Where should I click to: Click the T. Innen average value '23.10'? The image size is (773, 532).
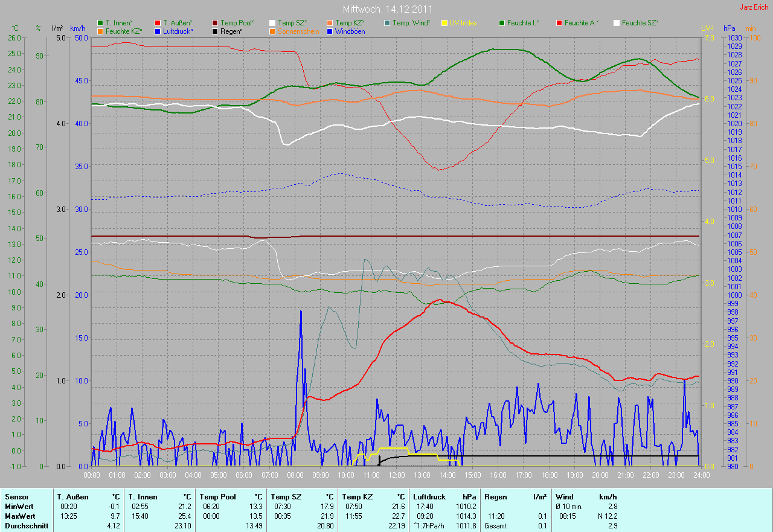pyautogui.click(x=183, y=526)
